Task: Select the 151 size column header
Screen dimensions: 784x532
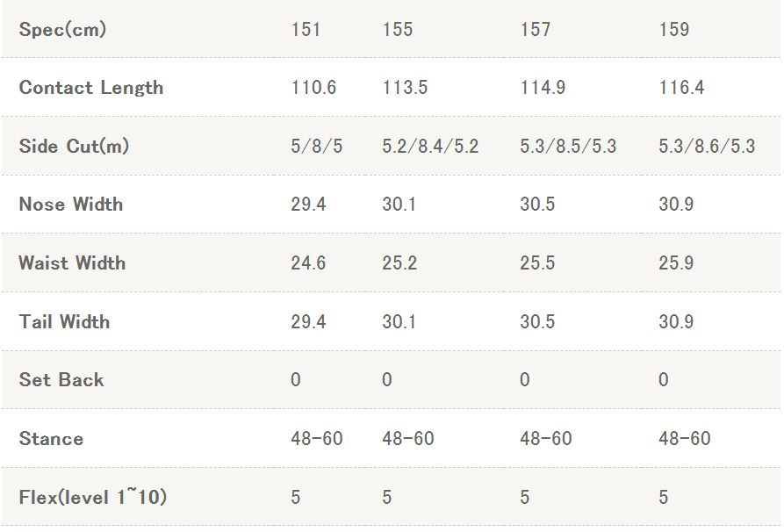Action: click(x=306, y=30)
